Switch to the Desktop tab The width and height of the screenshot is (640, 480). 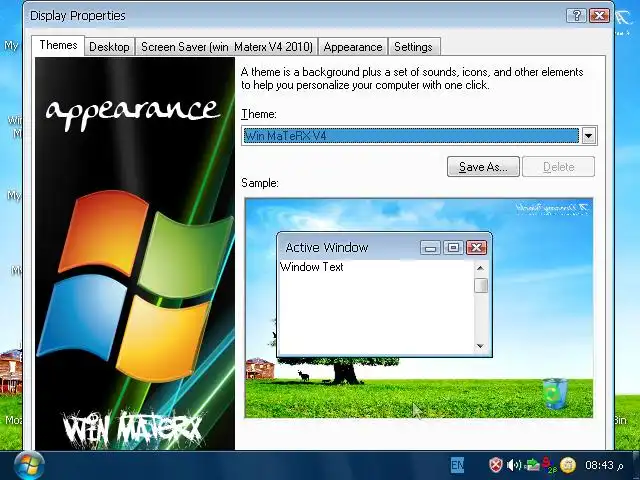tap(109, 47)
